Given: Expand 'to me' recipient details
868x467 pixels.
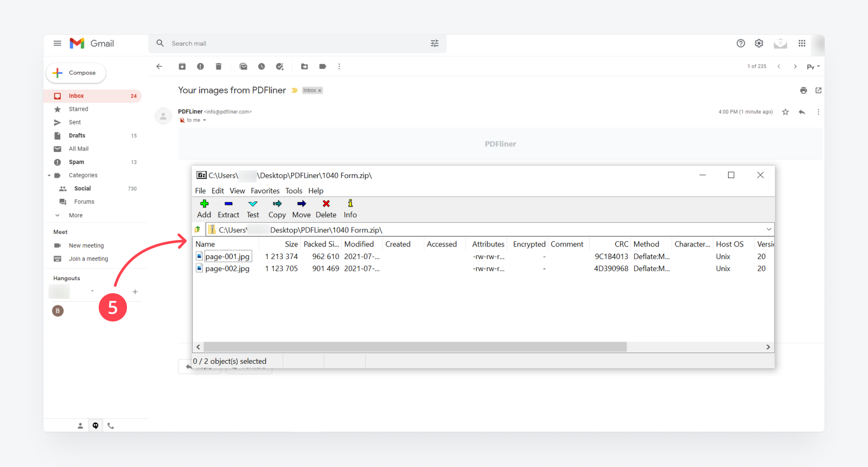Looking at the screenshot, I should pos(205,121).
